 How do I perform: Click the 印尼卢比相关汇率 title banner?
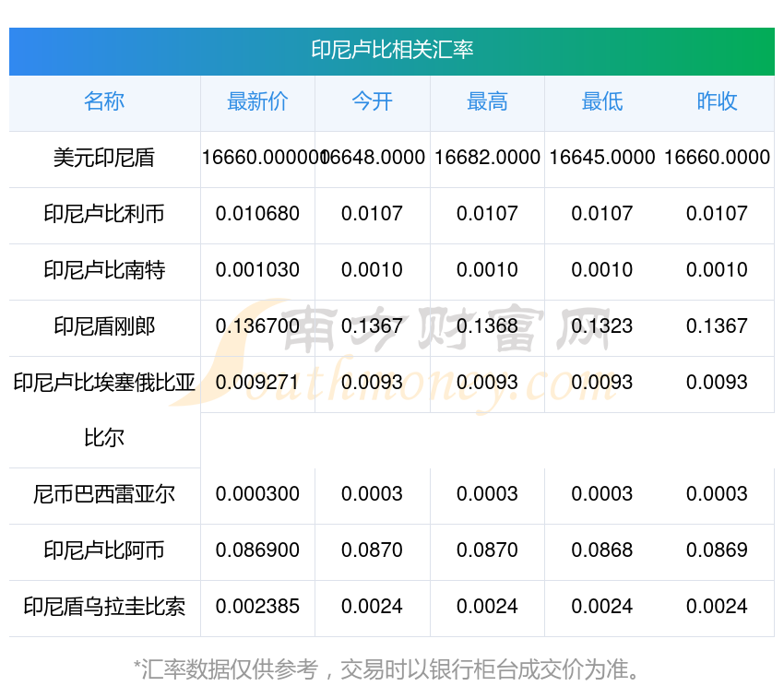coord(392,50)
